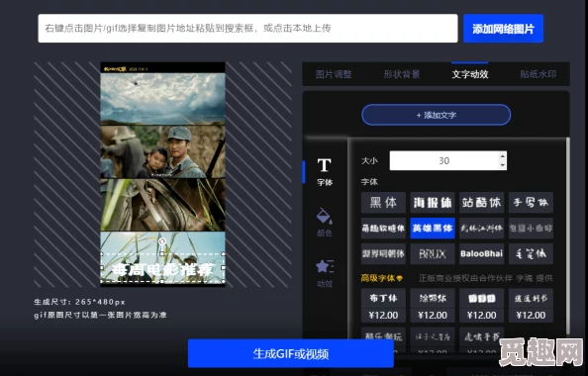
Task: Switch to the 形状背景 tab
Action: [x=402, y=74]
